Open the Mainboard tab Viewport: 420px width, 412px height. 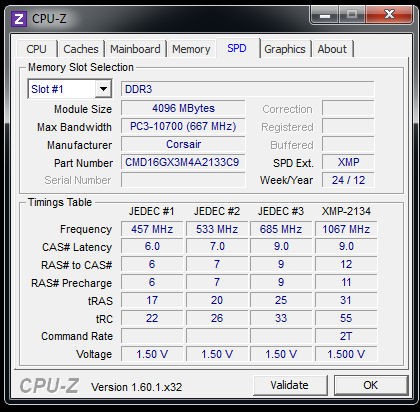(135, 49)
